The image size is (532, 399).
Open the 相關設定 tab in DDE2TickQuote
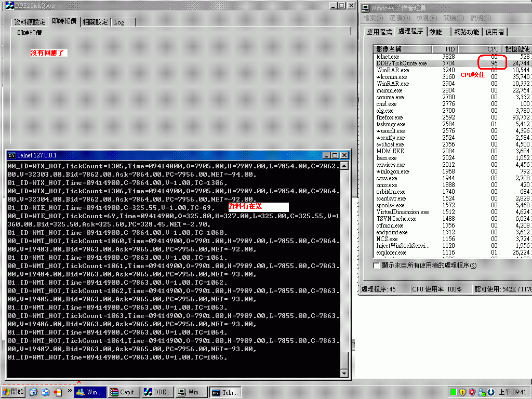coord(96,22)
